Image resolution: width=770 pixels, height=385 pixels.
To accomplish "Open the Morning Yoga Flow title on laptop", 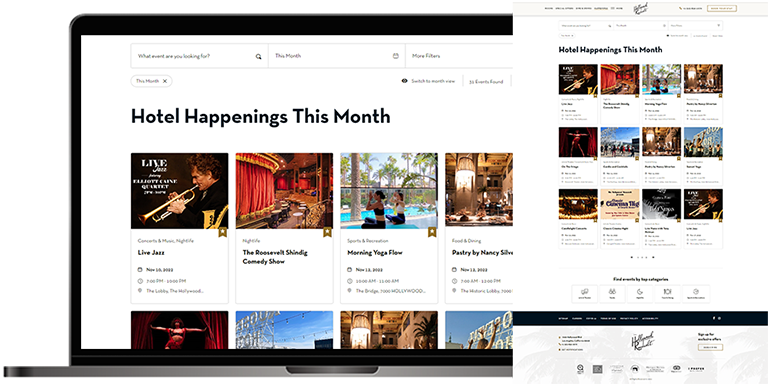I will point(375,253).
